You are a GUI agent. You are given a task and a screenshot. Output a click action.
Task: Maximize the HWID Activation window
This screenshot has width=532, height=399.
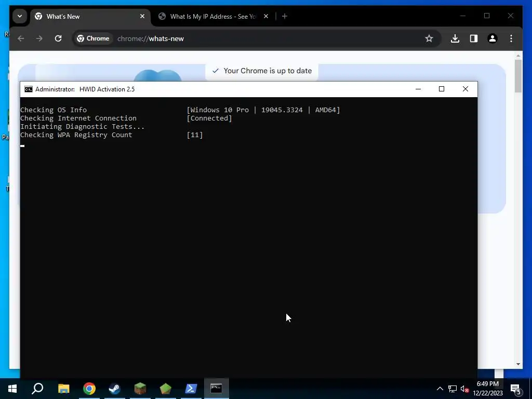pyautogui.click(x=442, y=89)
